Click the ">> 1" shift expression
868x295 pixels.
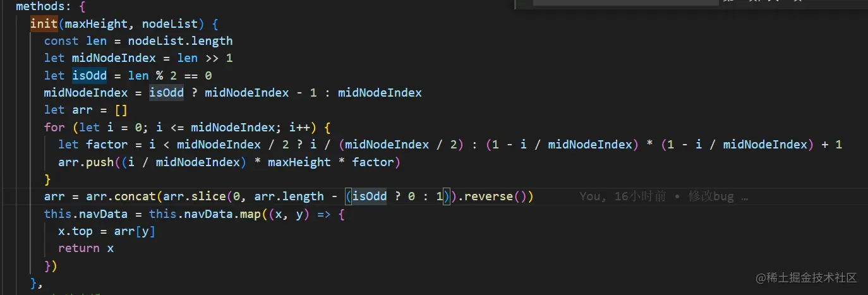(219, 58)
